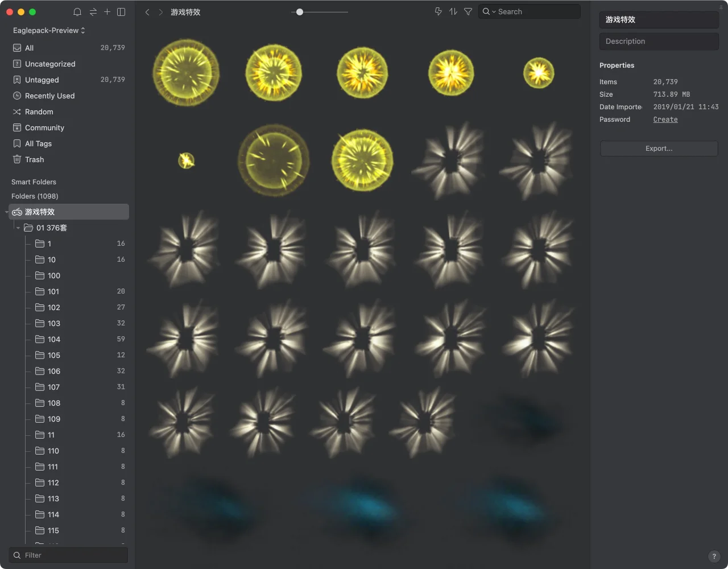The image size is (728, 569).
Task: Open folder 103 in the tree
Action: [x=68, y=323]
